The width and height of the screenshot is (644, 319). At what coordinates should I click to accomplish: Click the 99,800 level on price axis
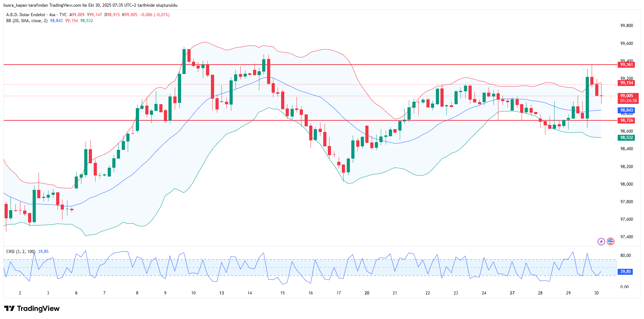tap(626, 26)
